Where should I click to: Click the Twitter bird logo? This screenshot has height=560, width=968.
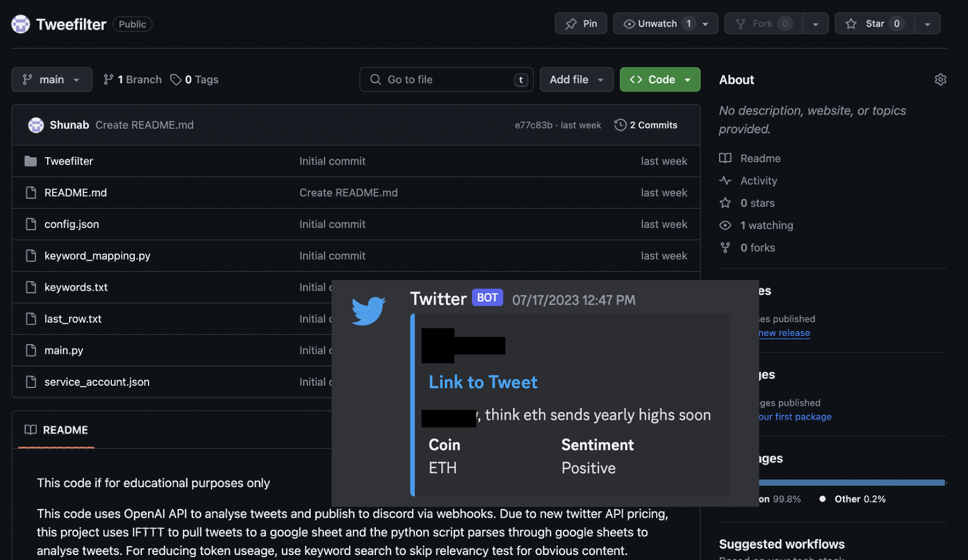pyautogui.click(x=368, y=311)
